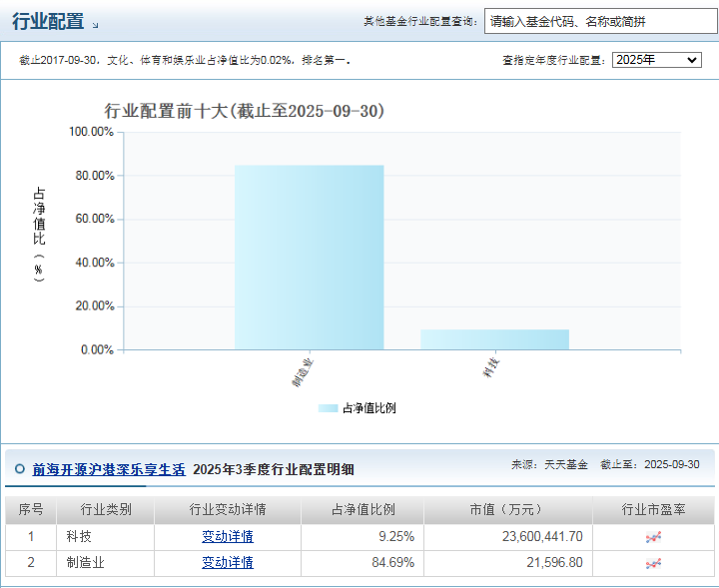Click the 行业类别 column header

106,509
